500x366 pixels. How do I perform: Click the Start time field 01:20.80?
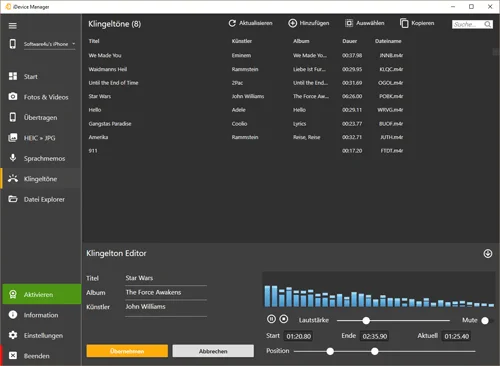[298, 336]
